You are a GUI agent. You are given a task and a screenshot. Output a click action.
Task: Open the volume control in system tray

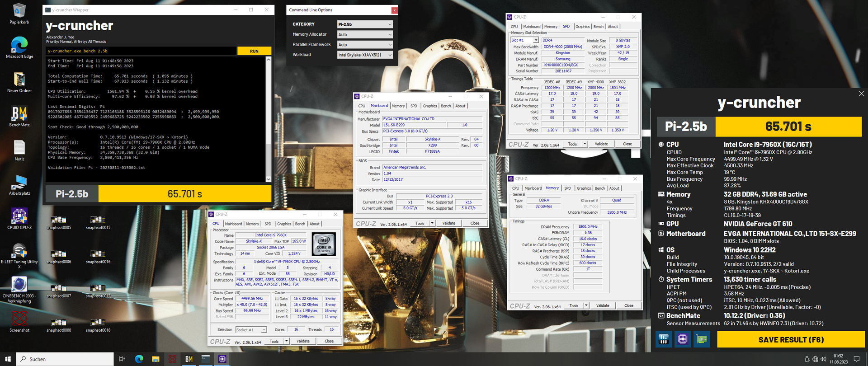pos(823,359)
